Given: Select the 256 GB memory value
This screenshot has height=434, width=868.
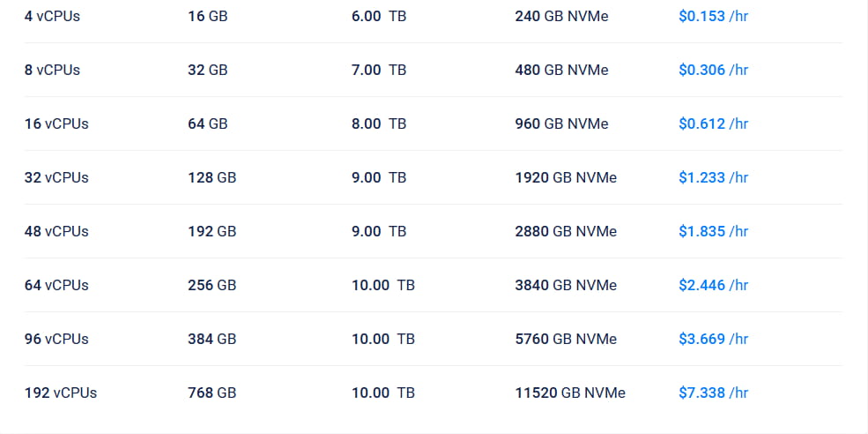Looking at the screenshot, I should click(211, 285).
